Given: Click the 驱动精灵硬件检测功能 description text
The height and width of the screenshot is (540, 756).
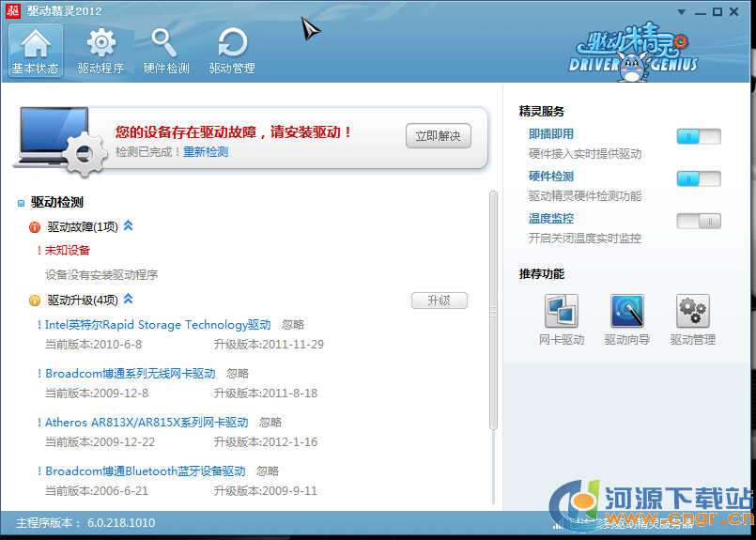Looking at the screenshot, I should click(585, 195).
